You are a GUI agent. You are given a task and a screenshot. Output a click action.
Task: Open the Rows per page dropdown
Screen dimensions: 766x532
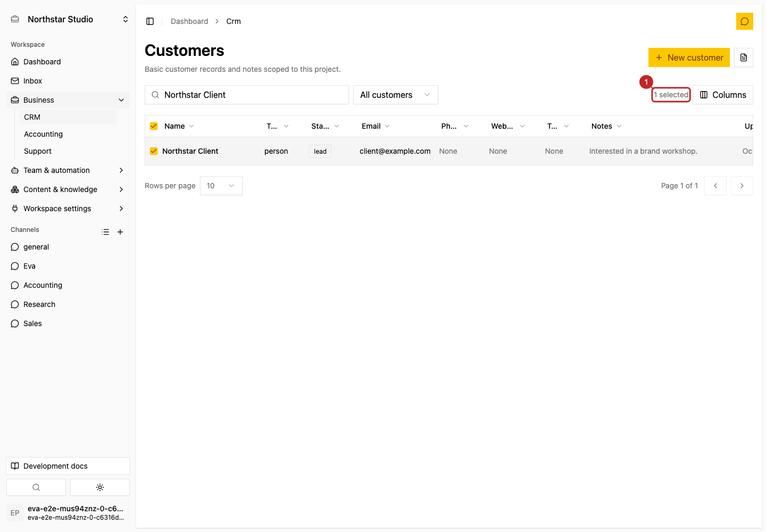point(221,186)
